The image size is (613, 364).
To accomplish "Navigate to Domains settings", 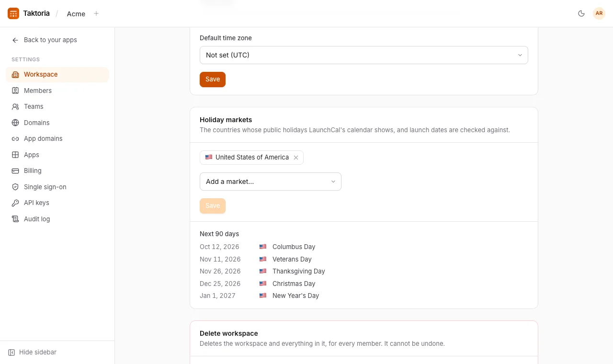I will [57, 123].
